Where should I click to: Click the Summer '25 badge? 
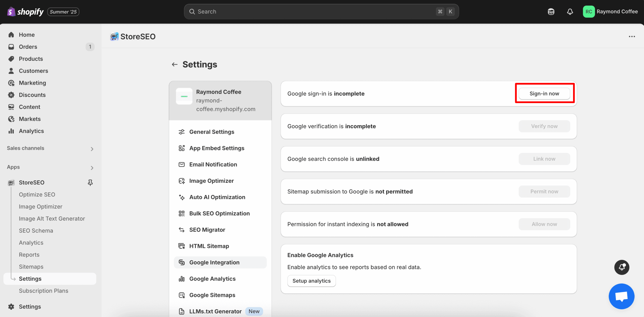(63, 12)
